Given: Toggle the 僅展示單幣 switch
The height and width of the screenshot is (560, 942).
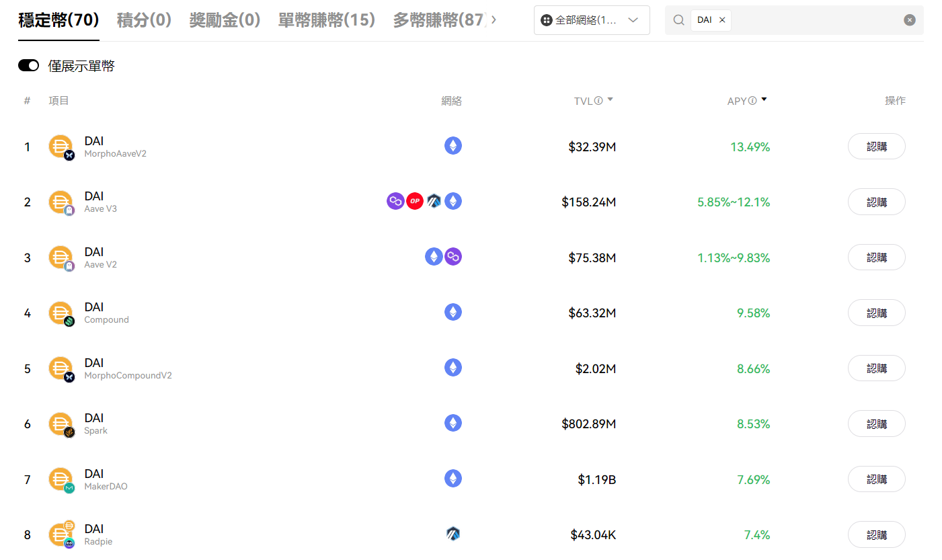Looking at the screenshot, I should [x=28, y=65].
